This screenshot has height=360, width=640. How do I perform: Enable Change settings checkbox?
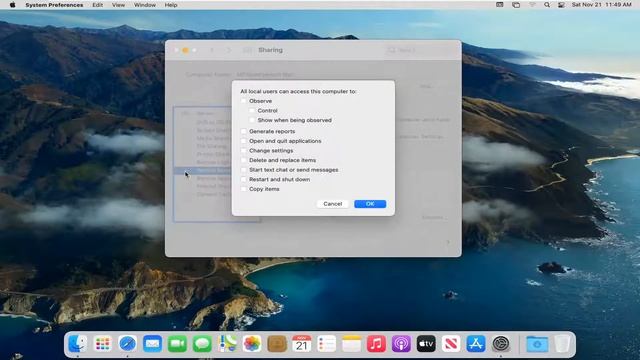pos(244,151)
